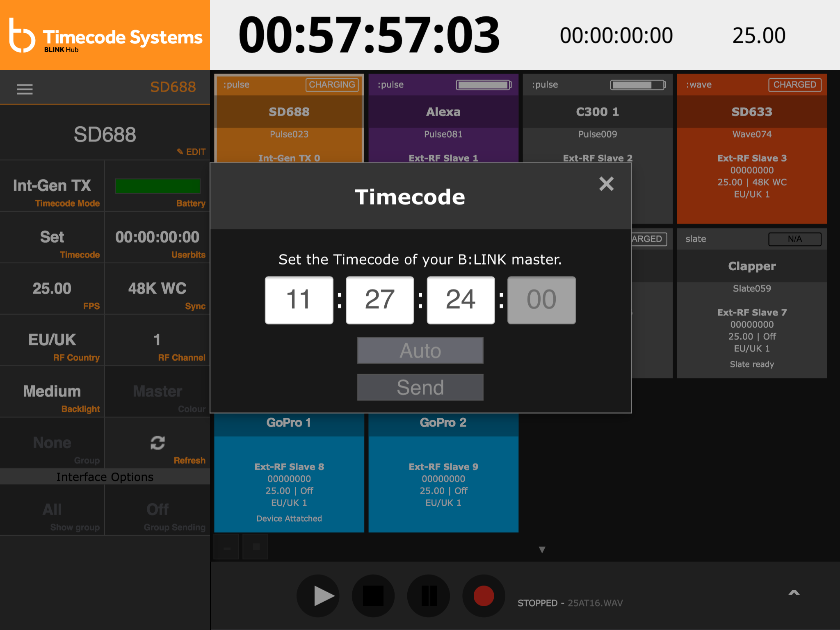Select the Alexa pulse device card

click(x=443, y=119)
